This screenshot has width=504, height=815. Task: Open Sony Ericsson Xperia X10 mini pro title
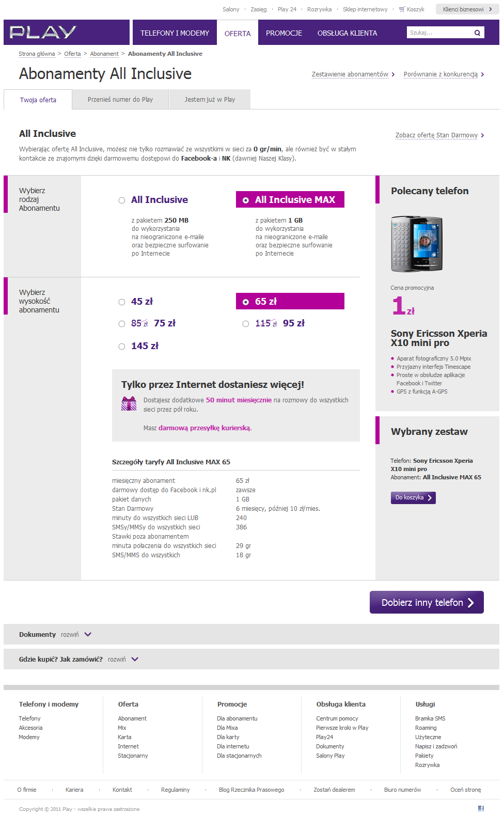pyautogui.click(x=439, y=338)
